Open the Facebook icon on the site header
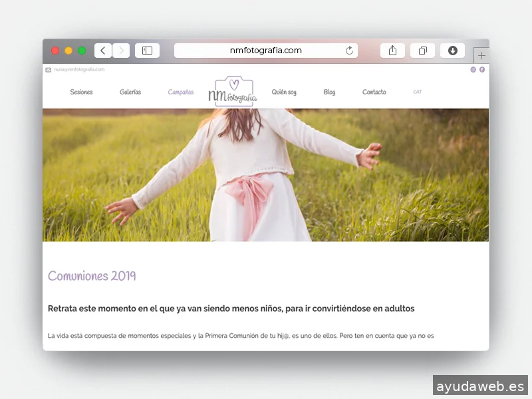The image size is (532, 399). 482,69
